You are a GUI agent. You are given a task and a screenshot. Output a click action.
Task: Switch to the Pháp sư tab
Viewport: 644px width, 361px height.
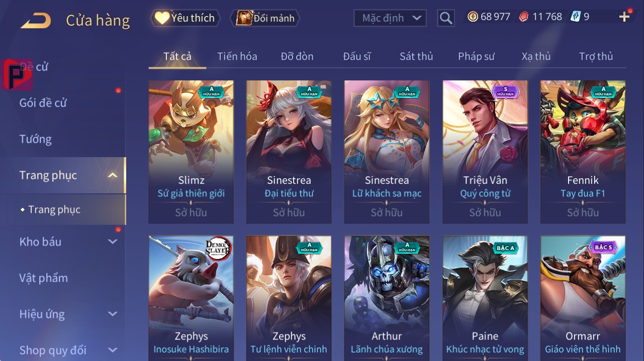click(x=476, y=56)
